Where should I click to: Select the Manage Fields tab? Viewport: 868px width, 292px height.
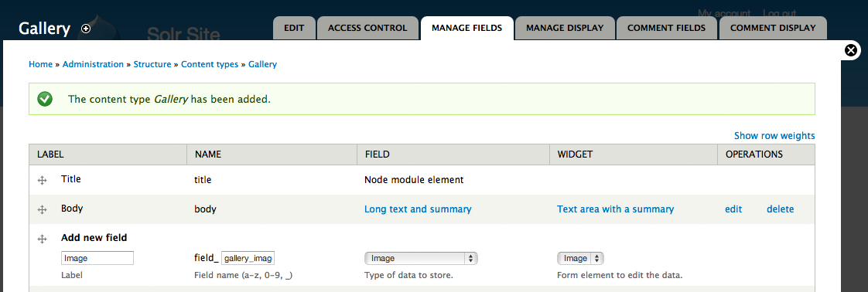coord(467,28)
